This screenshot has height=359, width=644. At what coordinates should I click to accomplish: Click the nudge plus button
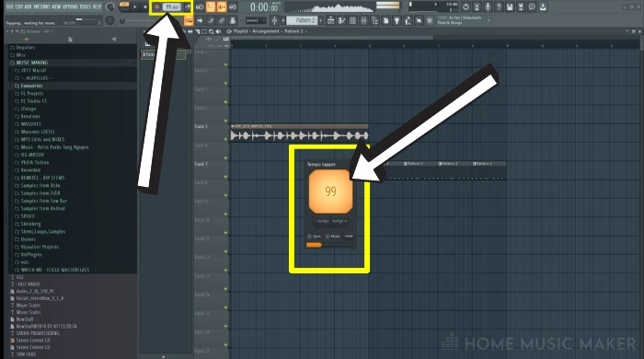[339, 221]
